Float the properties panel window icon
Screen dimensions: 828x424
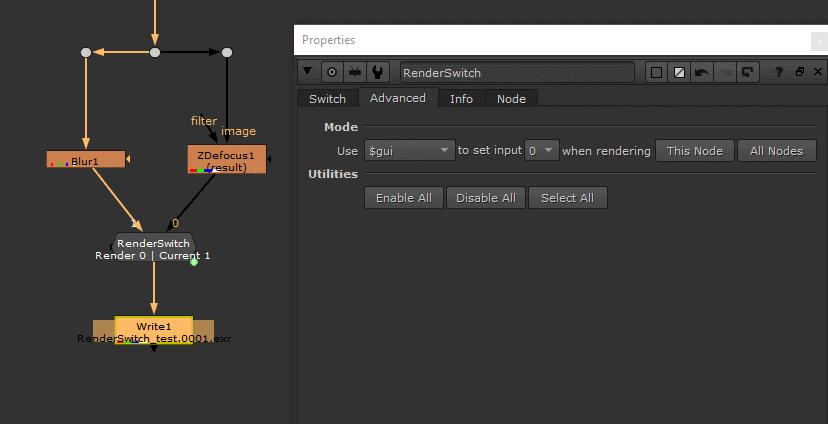[799, 72]
